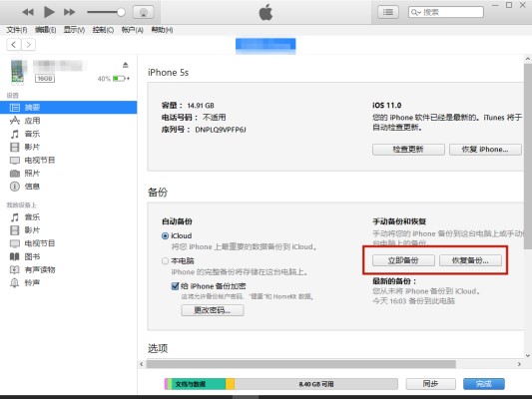Click the vertical scrollbar thumb
The height and width of the screenshot is (399, 532).
[528, 156]
